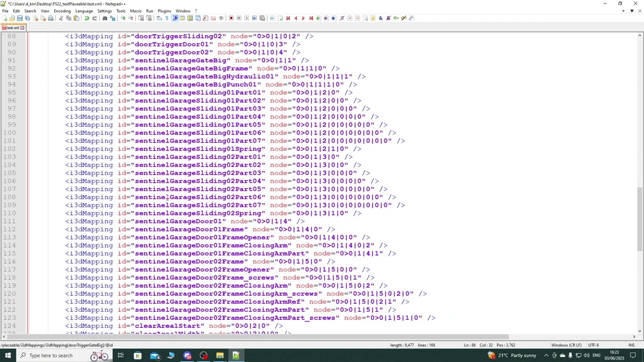The height and width of the screenshot is (362, 644).
Task: Open the File menu
Action: [x=5, y=11]
